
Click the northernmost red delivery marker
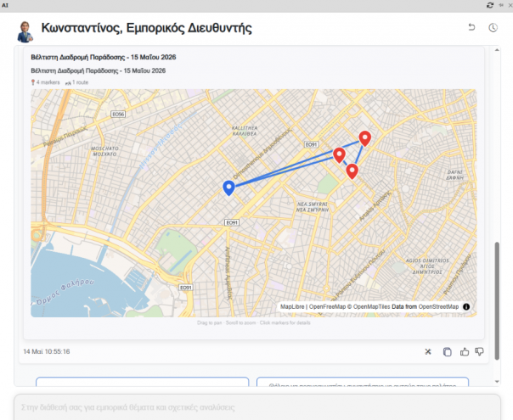(365, 138)
